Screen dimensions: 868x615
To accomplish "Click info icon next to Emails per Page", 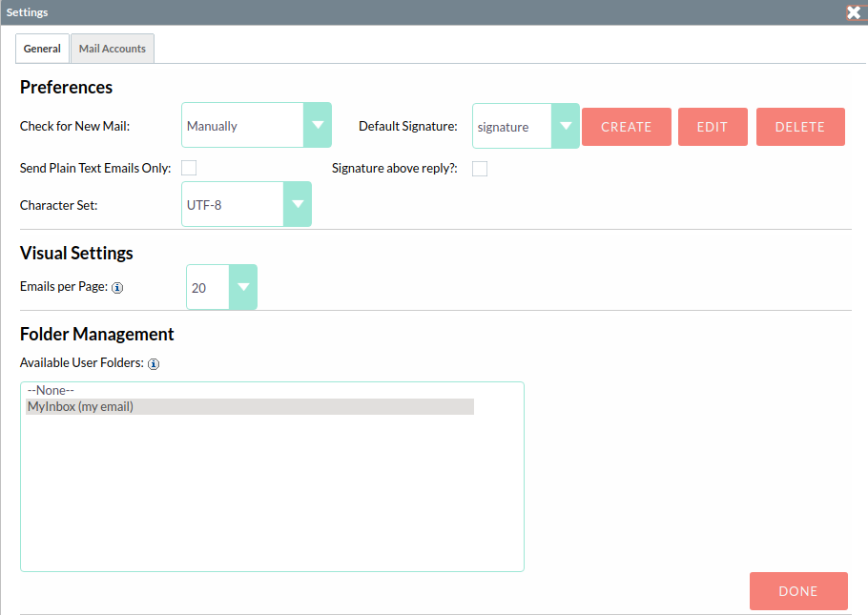I will (x=117, y=287).
